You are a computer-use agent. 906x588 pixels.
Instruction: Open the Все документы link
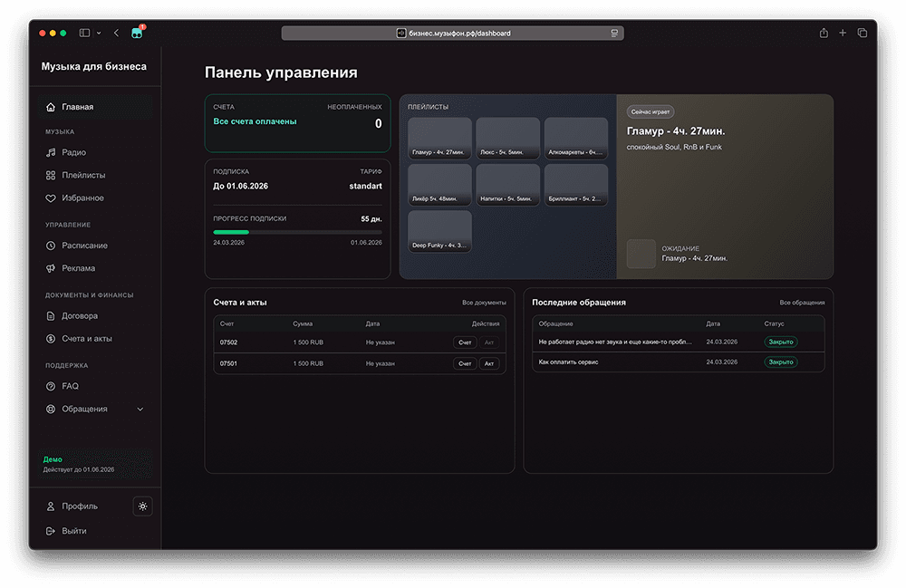(x=484, y=303)
